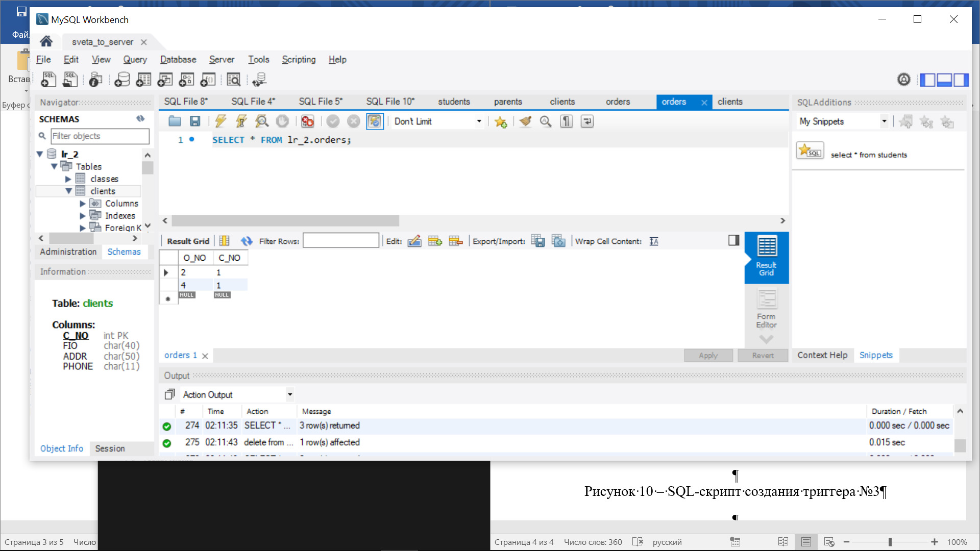Viewport: 980px width, 551px height.
Task: Open the Action Output dropdown
Action: [x=237, y=394]
